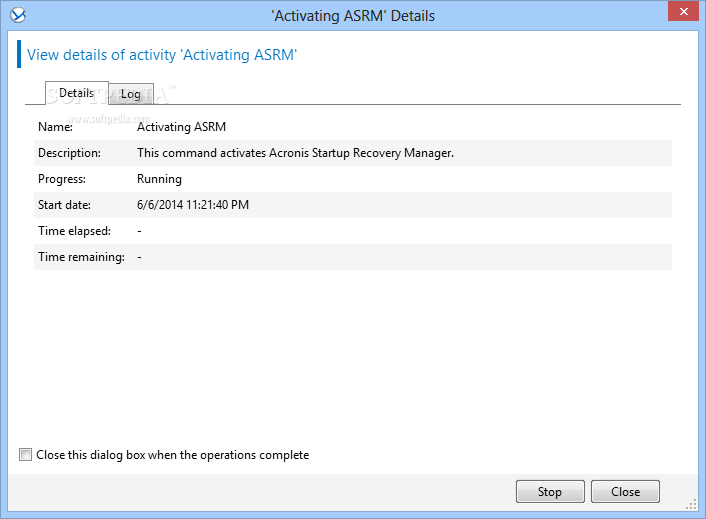Click the start date '6/6/2014 11:21:40 PM'
The height and width of the screenshot is (519, 706).
coord(193,205)
